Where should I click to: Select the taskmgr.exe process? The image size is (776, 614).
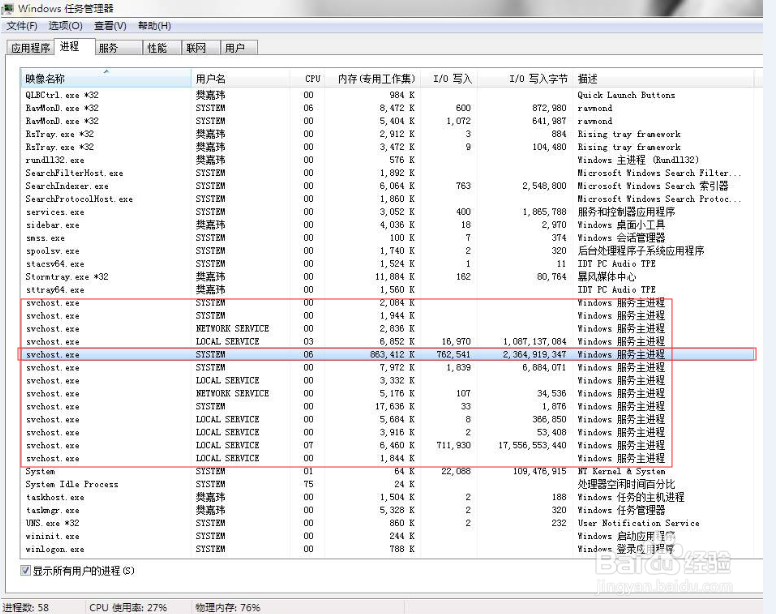pyautogui.click(x=387, y=510)
